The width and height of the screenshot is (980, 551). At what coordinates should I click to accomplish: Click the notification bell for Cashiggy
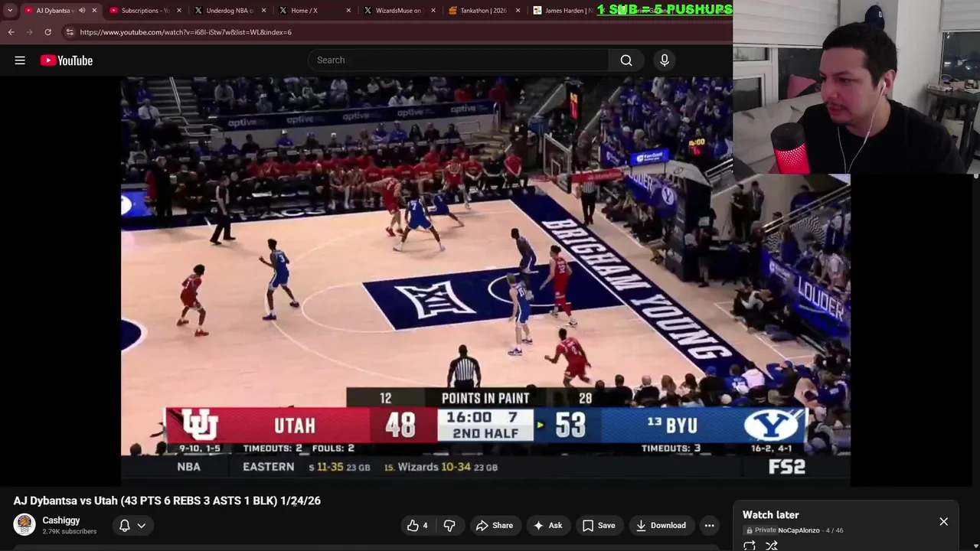click(x=124, y=525)
